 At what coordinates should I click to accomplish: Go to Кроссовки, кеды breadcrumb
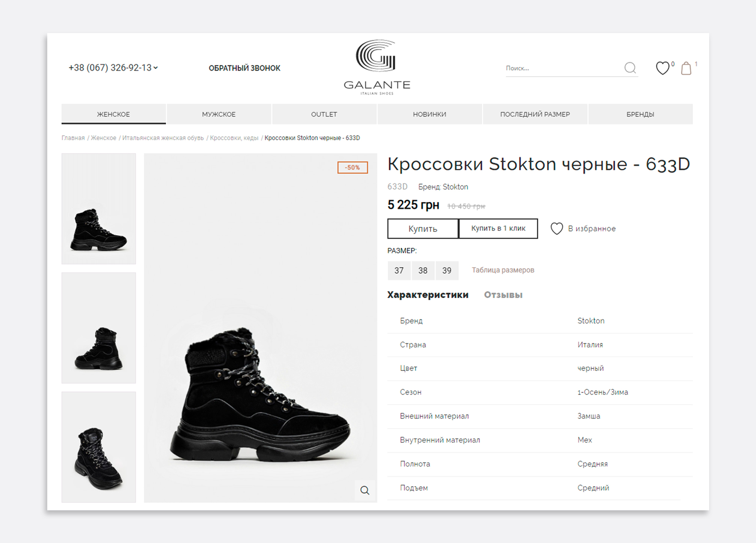(234, 138)
